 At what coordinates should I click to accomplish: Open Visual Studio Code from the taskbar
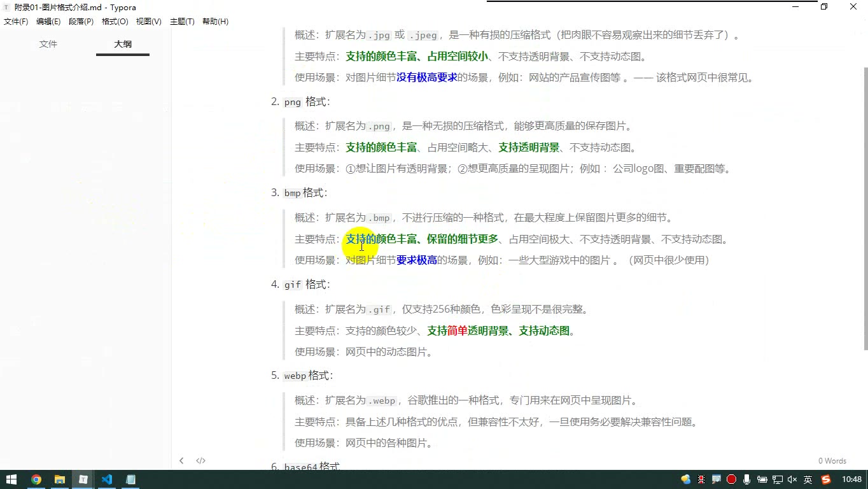[x=107, y=479]
